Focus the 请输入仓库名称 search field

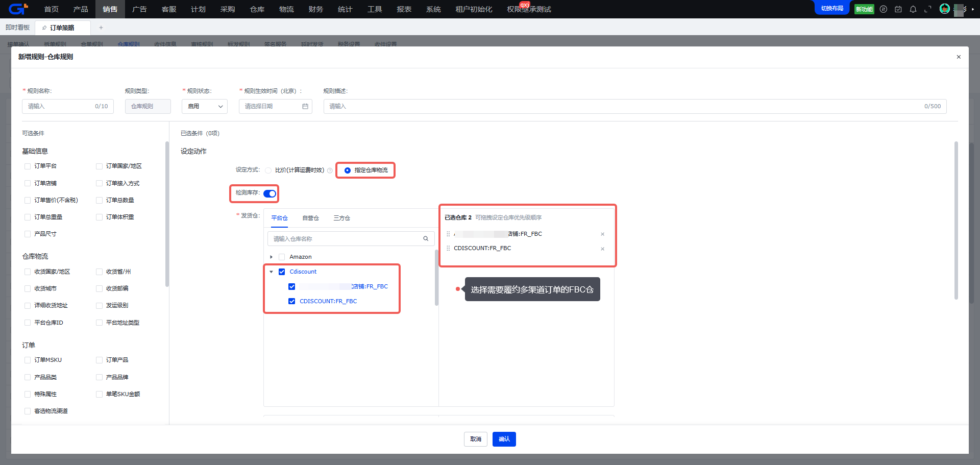tap(351, 238)
